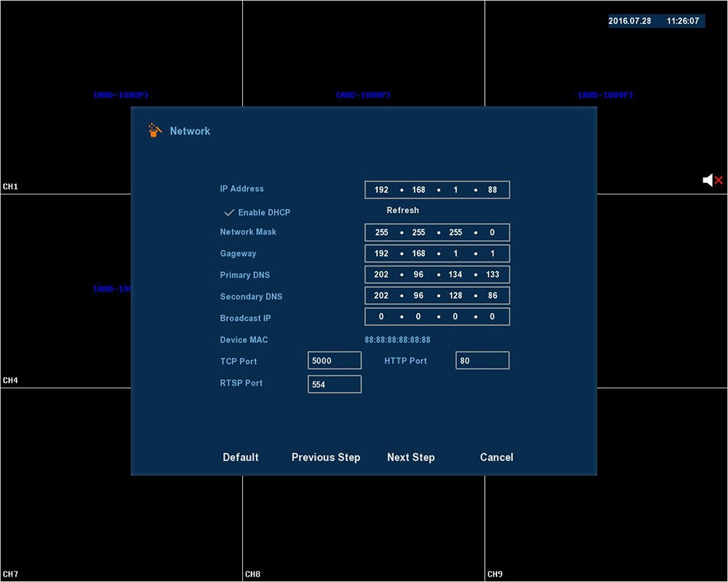Click the Network wizard icon
This screenshot has width=728, height=582.
155,131
